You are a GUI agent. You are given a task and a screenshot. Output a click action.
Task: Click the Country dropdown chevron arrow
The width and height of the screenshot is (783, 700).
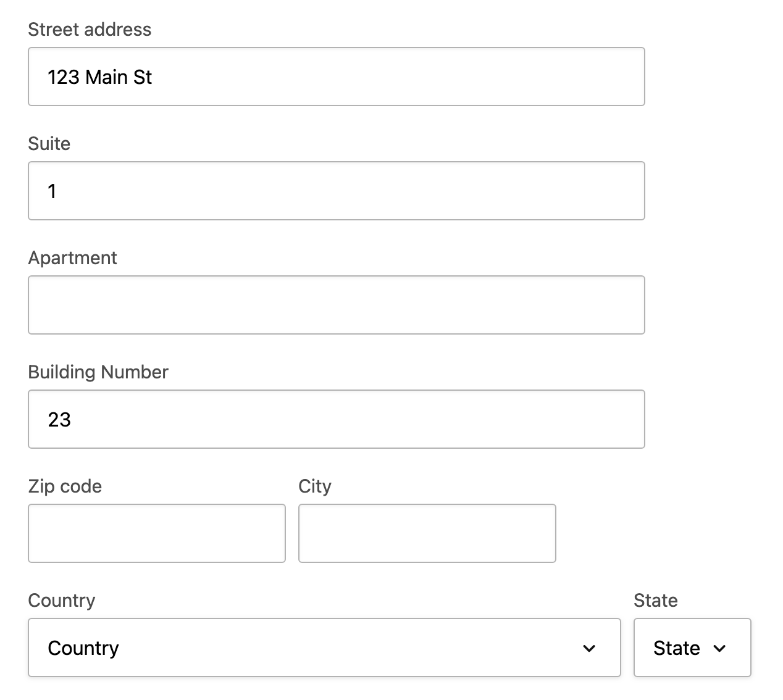point(590,649)
